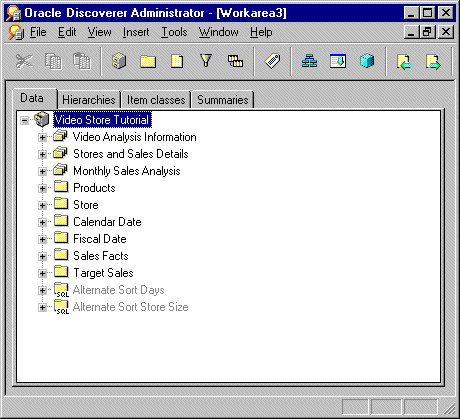Expand the Monthly Sales Analysis folder
Image resolution: width=460 pixels, height=419 pixels.
(x=42, y=171)
